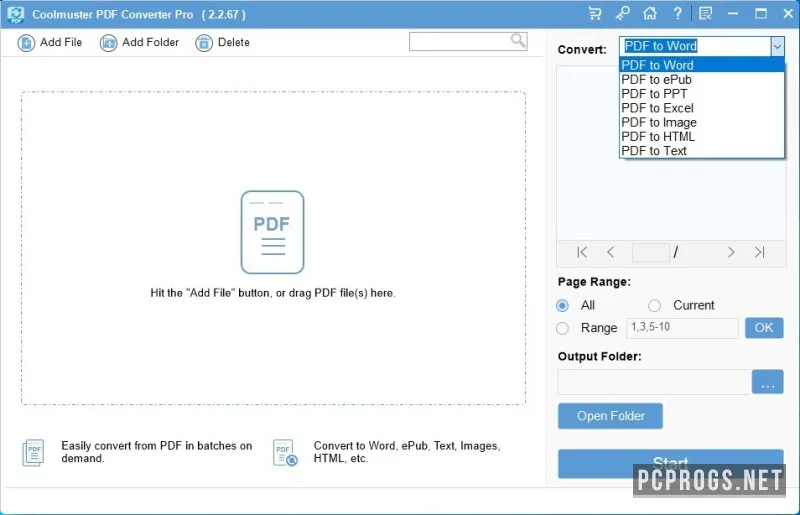800x515 pixels.
Task: Click the Delete trash icon button
Action: (204, 43)
